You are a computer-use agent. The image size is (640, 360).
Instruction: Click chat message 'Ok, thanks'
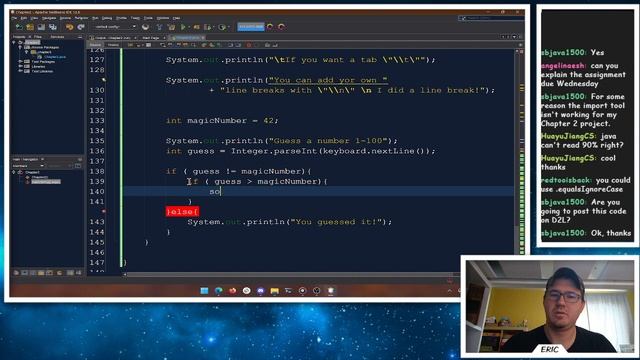tap(611, 233)
